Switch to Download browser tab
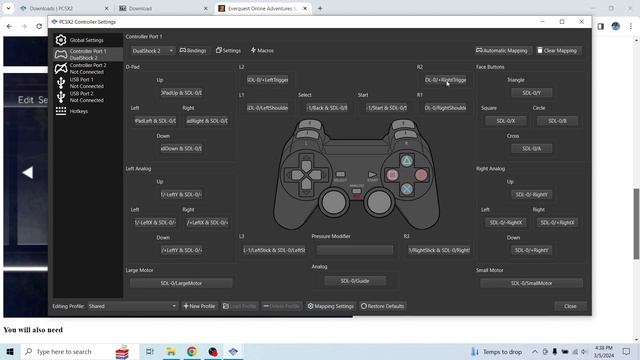640x360 pixels. pyautogui.click(x=163, y=8)
